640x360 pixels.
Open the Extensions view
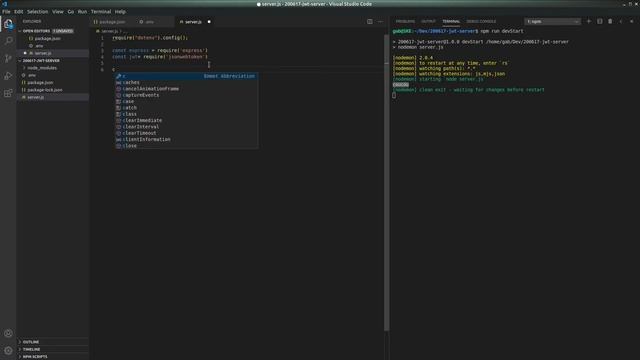click(x=8, y=93)
